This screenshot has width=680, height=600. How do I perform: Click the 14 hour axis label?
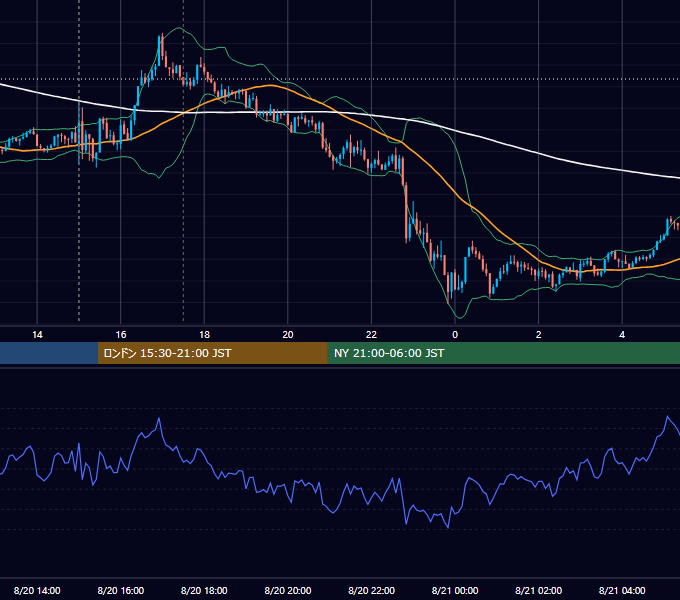[x=37, y=335]
